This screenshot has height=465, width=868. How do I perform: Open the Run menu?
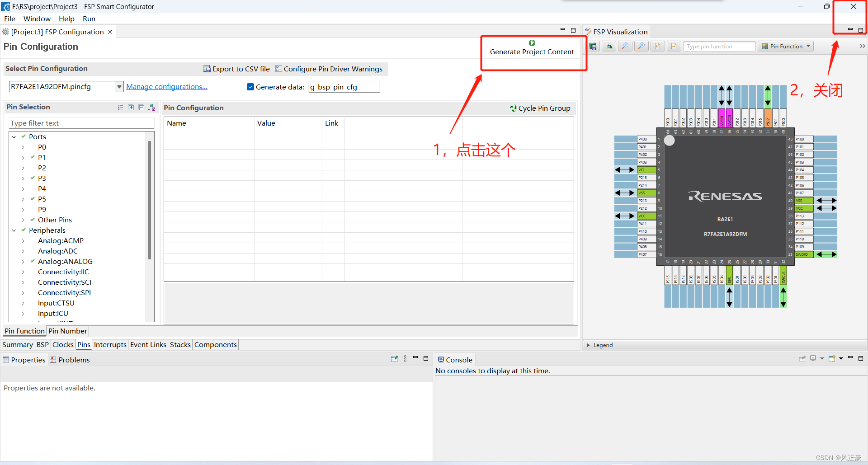pos(89,19)
